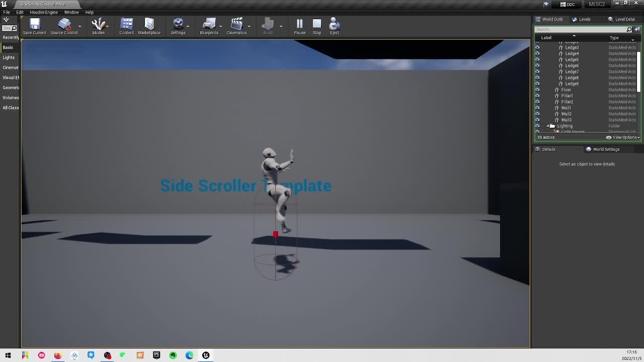Expand the Modes dropdown arrow
644x362 pixels.
coord(108,26)
